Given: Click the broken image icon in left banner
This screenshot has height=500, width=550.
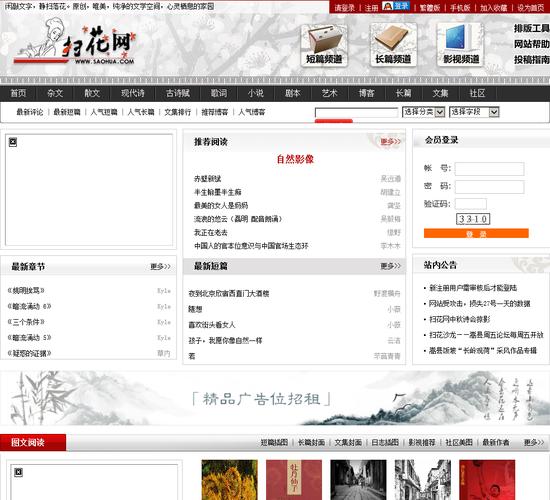Looking at the screenshot, I should [13, 142].
